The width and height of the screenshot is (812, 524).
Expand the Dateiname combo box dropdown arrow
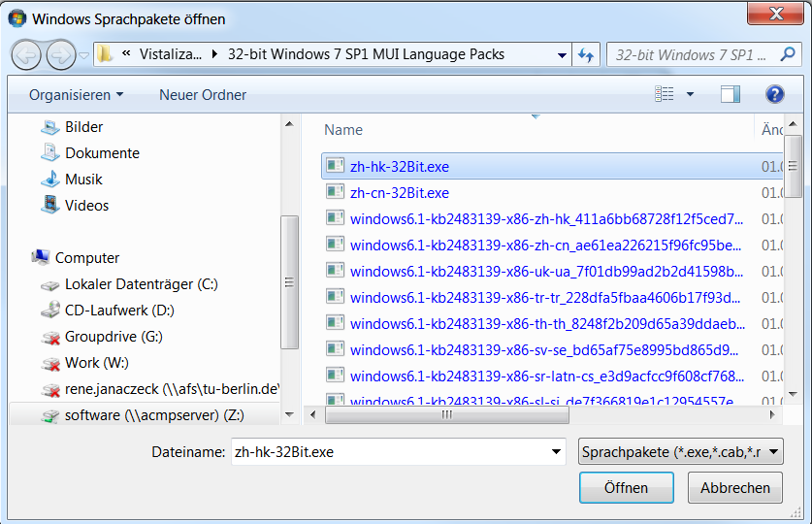[556, 452]
